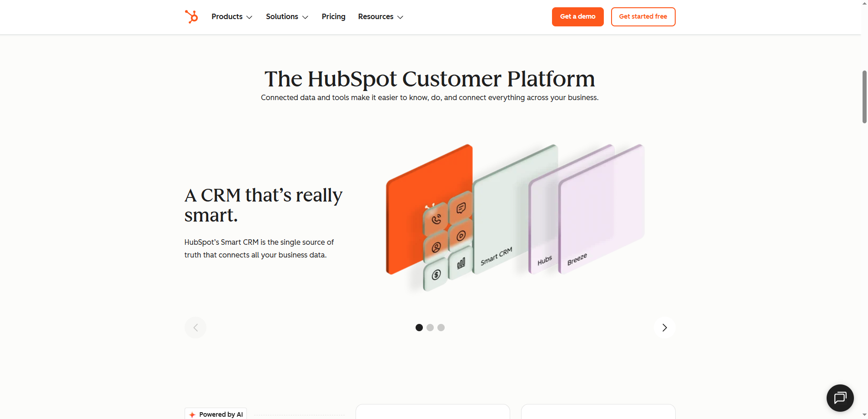Image resolution: width=868 pixels, height=419 pixels.
Task: Click the scrollbar up arrow
Action: pyautogui.click(x=864, y=3)
